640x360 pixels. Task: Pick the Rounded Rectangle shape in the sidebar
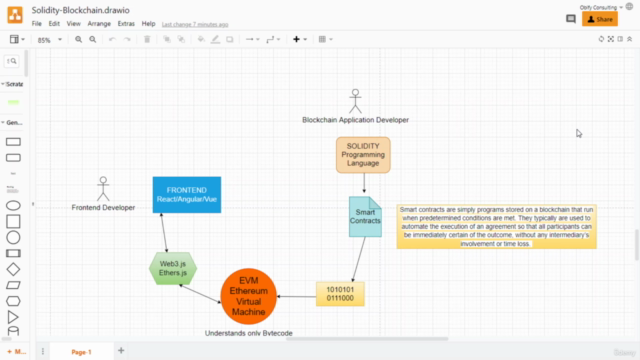point(13,158)
